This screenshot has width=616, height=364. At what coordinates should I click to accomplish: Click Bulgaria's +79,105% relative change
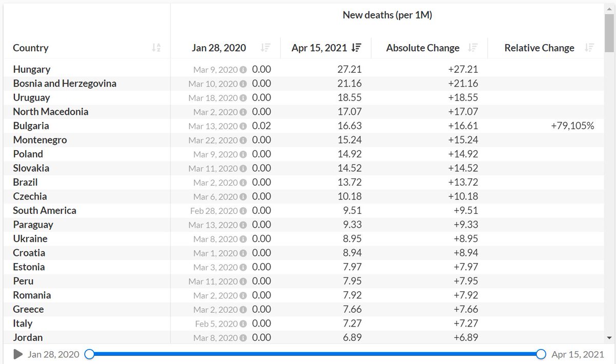tap(572, 126)
